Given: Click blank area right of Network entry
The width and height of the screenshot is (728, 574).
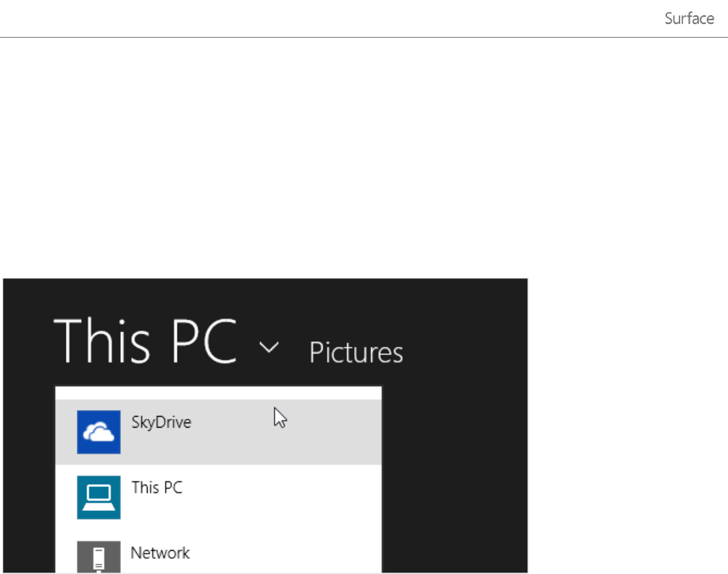Looking at the screenshot, I should [x=290, y=555].
